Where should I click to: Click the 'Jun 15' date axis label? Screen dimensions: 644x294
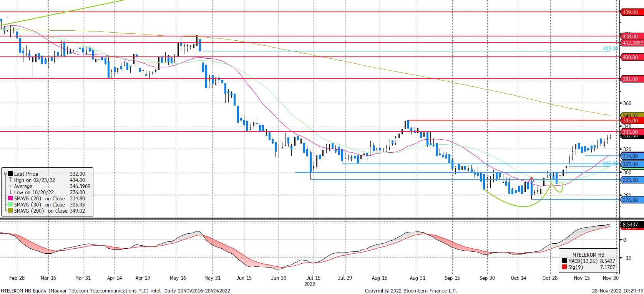click(244, 278)
